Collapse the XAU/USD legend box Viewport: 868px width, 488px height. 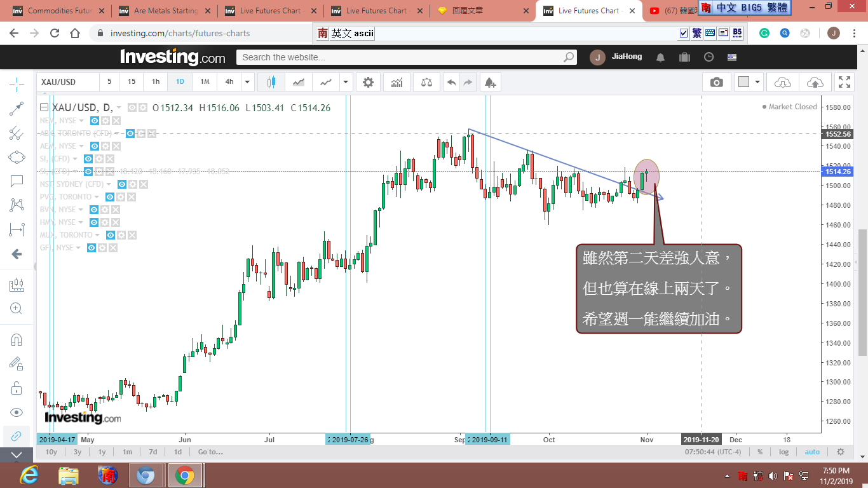tap(44, 108)
